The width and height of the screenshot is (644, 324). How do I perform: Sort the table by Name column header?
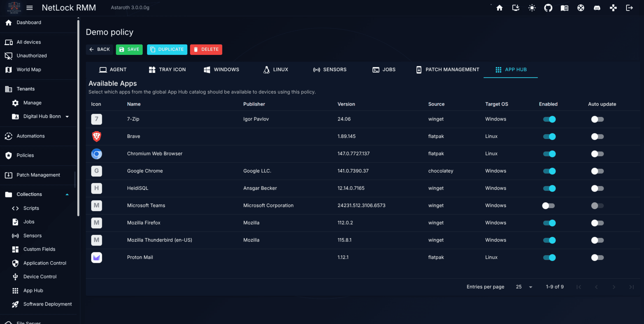tap(134, 104)
